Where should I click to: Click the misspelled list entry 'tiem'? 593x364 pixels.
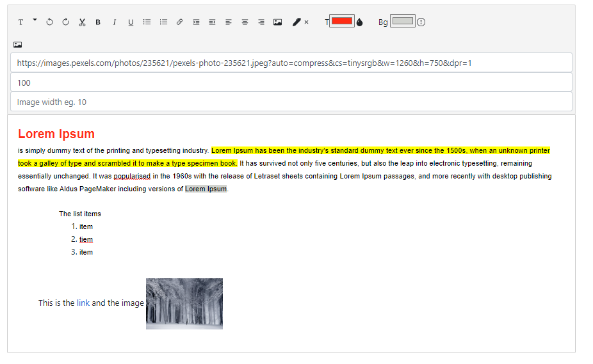point(86,239)
